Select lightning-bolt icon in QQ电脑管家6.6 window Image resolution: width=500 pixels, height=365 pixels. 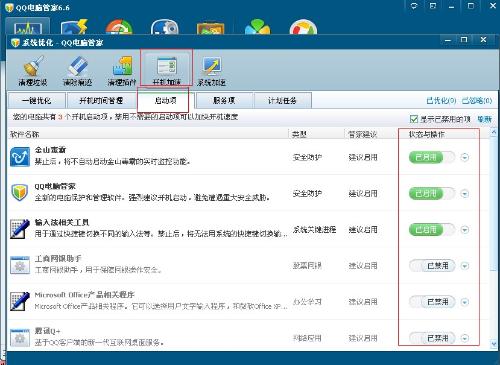(x=74, y=27)
